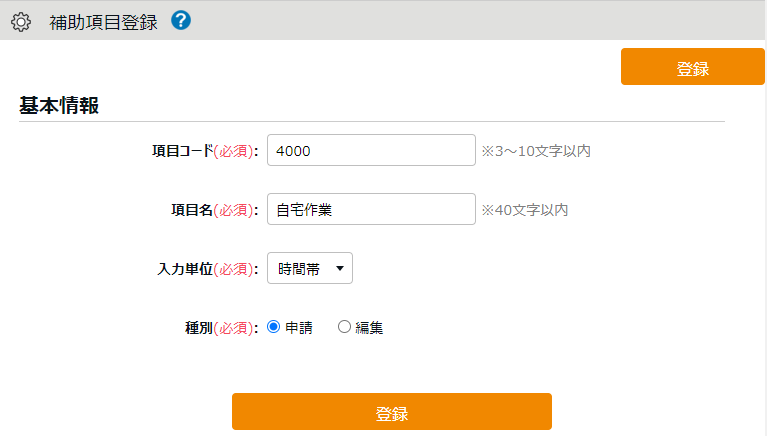Screen dimensions: 767x436
Task: Click the arrow on the 時間帯 combo box
Action: coord(339,268)
